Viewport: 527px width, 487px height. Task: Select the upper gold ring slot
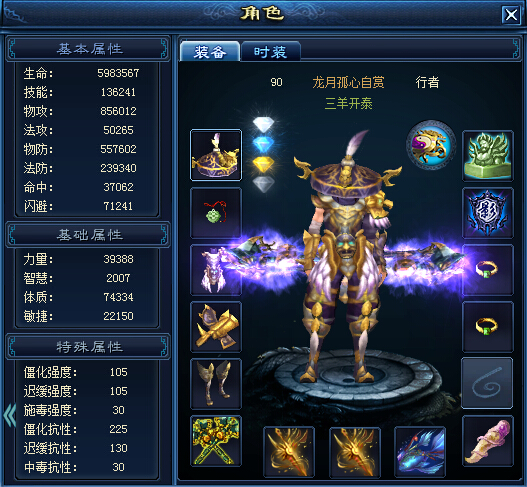tap(488, 270)
